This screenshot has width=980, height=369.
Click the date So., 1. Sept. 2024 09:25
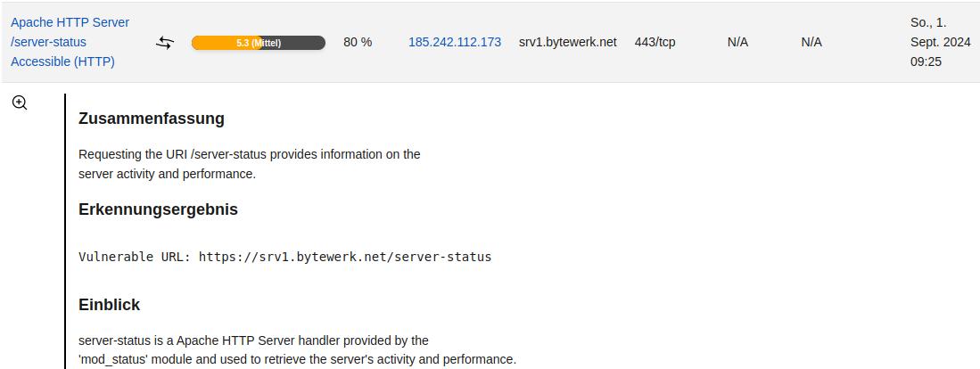click(x=941, y=42)
